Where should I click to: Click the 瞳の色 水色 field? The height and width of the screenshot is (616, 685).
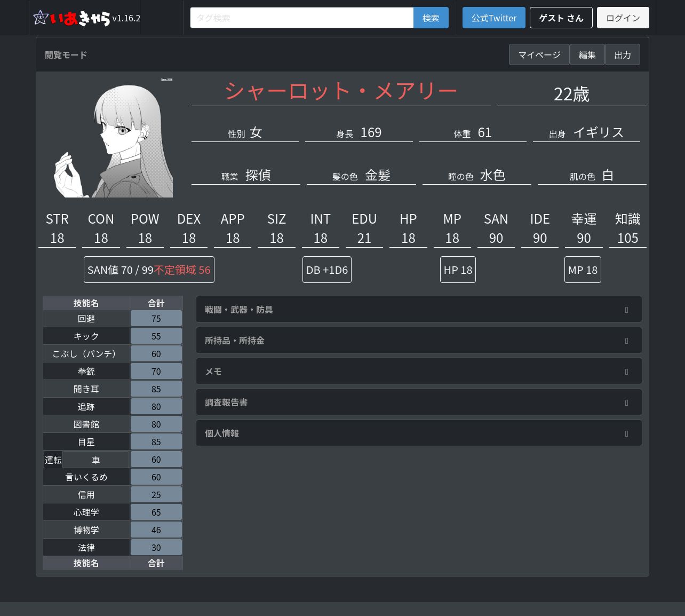(x=477, y=175)
